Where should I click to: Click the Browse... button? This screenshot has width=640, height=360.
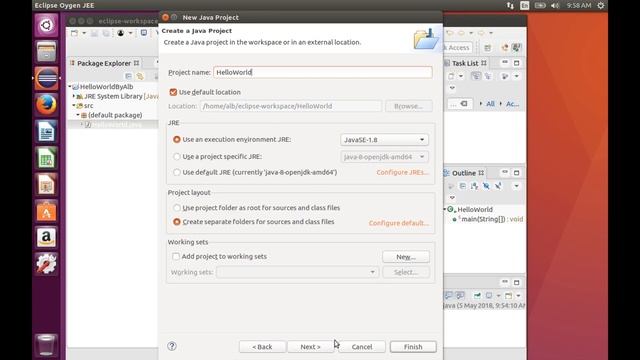409,106
